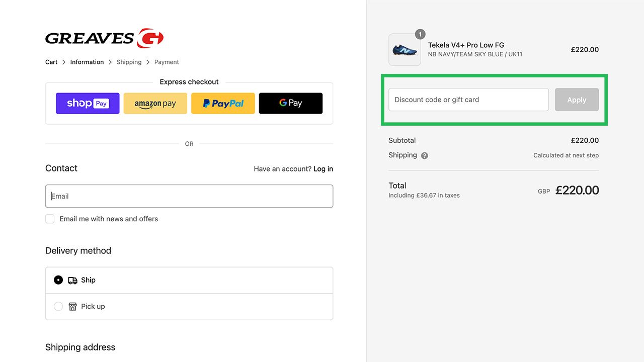The image size is (644, 362).
Task: Select the Shipping breadcrumb step
Action: pos(129,62)
